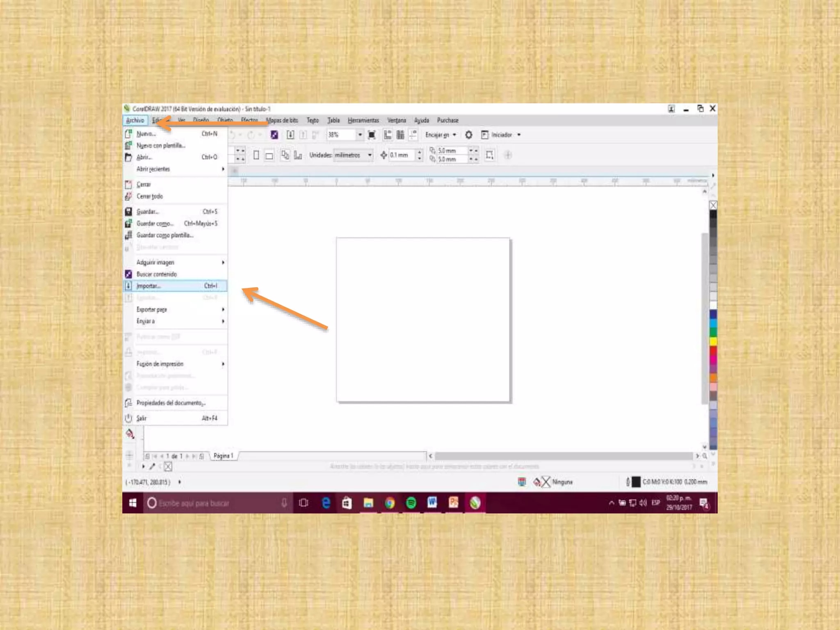Select portrait page orientation icon
Screen dimensions: 840x630
pyautogui.click(x=256, y=155)
